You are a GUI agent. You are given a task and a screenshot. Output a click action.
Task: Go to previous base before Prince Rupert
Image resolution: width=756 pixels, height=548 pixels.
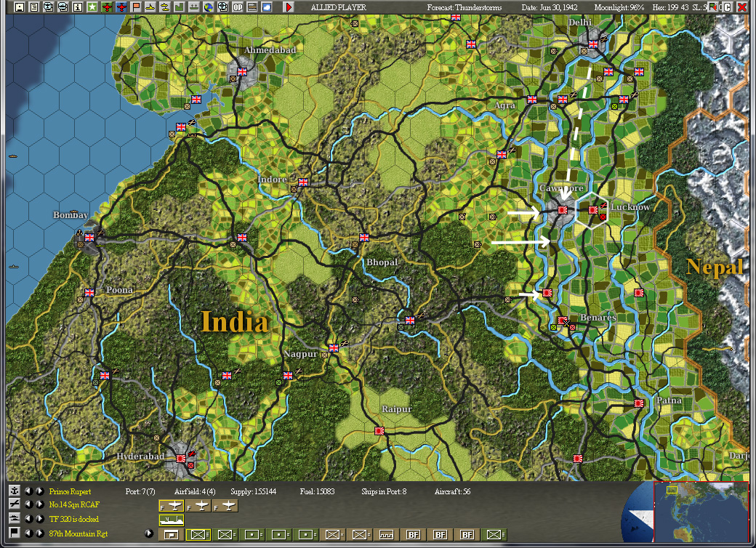(x=29, y=491)
